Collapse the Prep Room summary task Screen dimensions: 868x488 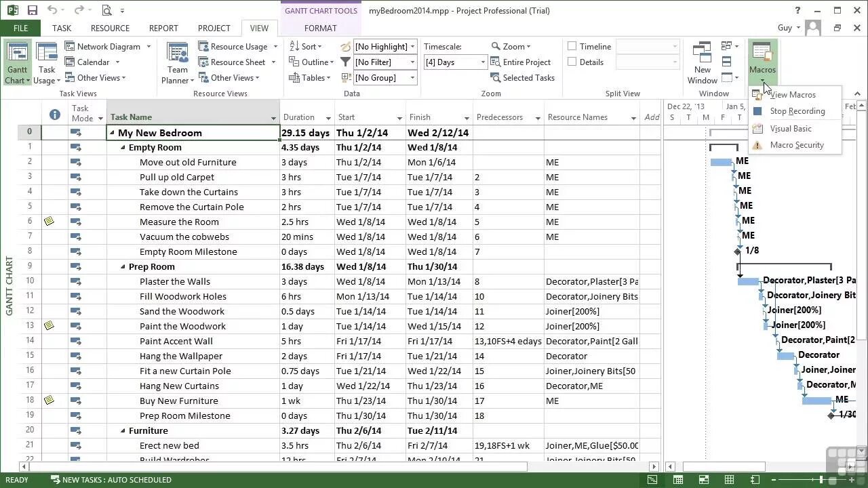(123, 266)
